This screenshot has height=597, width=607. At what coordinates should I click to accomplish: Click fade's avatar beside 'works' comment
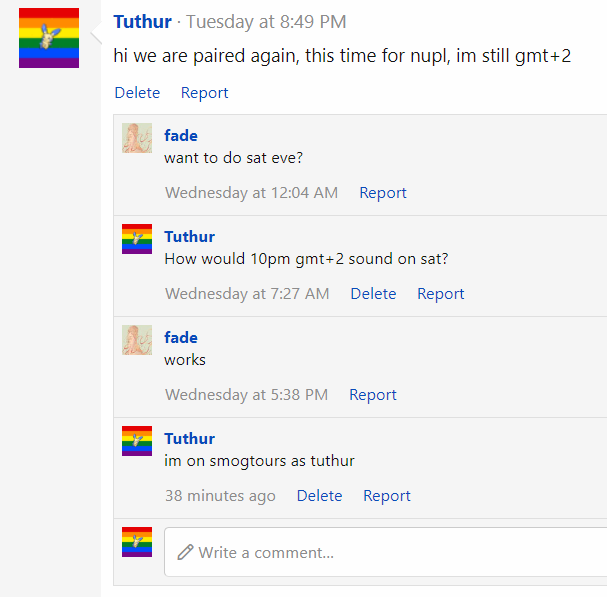[x=137, y=340]
